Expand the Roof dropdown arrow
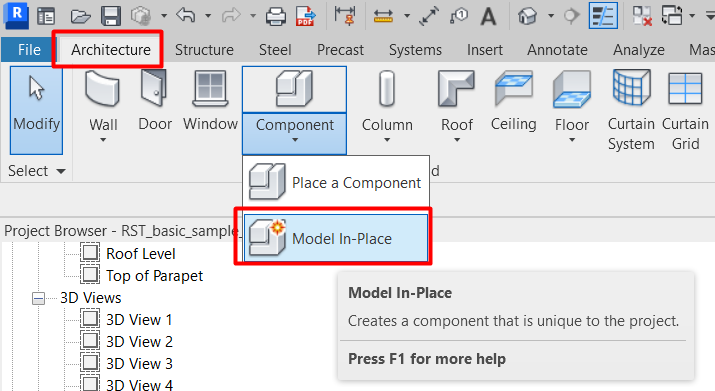715x391 pixels. coord(457,140)
